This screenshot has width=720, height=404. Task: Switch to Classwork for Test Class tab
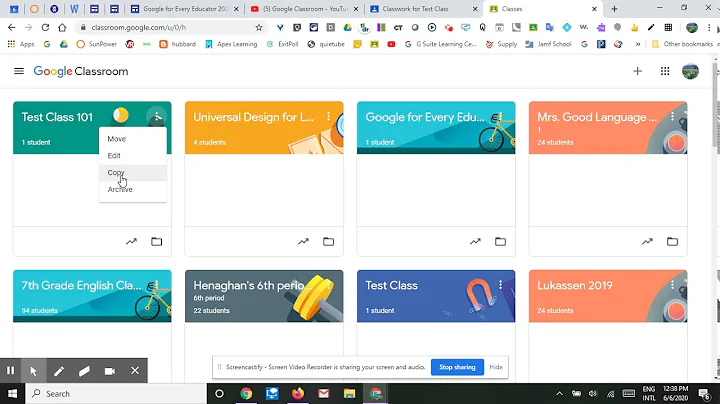click(x=424, y=9)
